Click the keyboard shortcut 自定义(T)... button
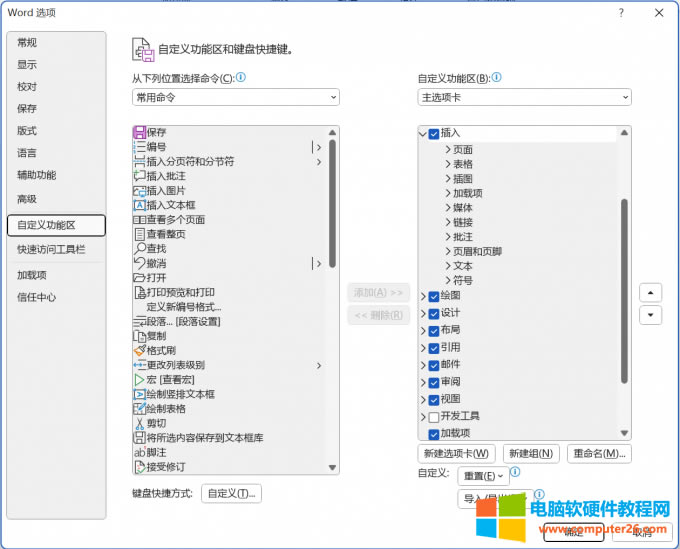Viewport: 680px width, 549px height. click(232, 493)
